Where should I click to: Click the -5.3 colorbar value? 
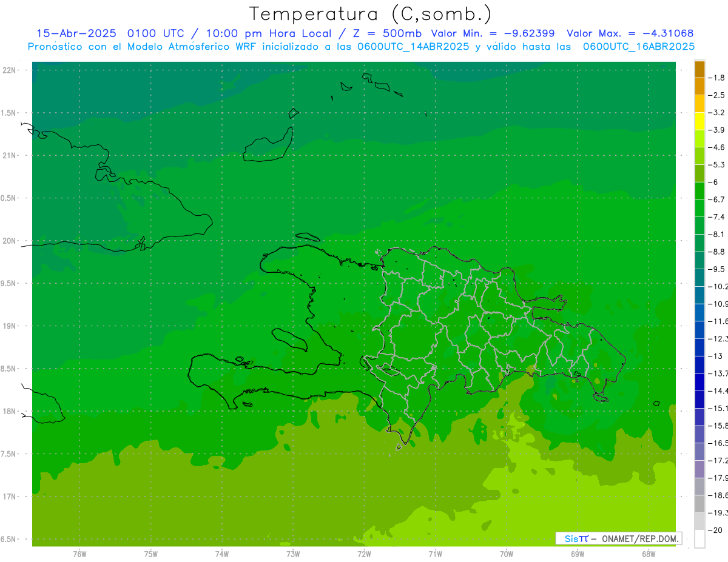click(718, 165)
